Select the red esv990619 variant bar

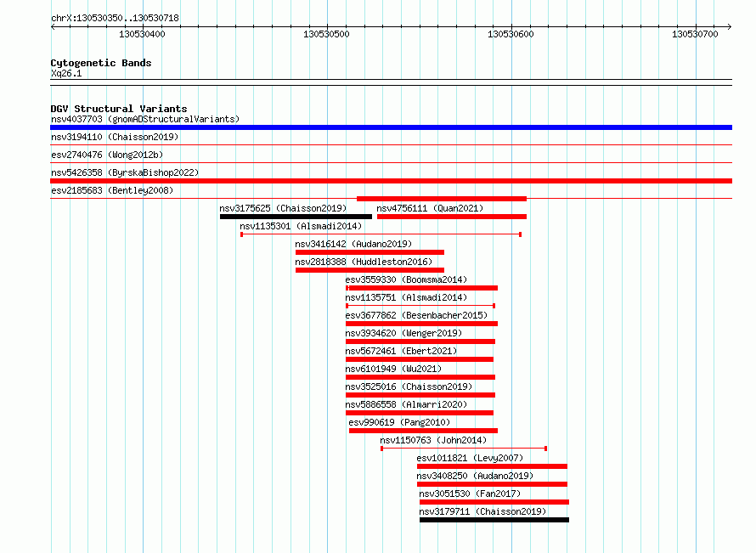(423, 431)
